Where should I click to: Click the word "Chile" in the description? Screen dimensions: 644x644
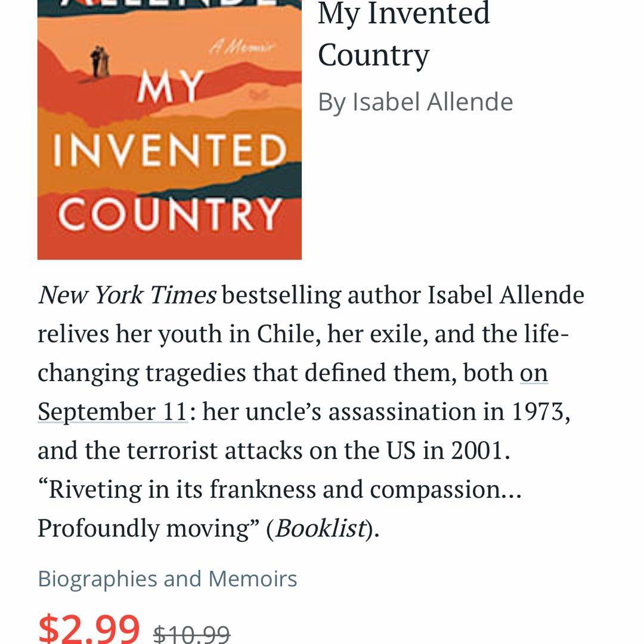point(282,334)
